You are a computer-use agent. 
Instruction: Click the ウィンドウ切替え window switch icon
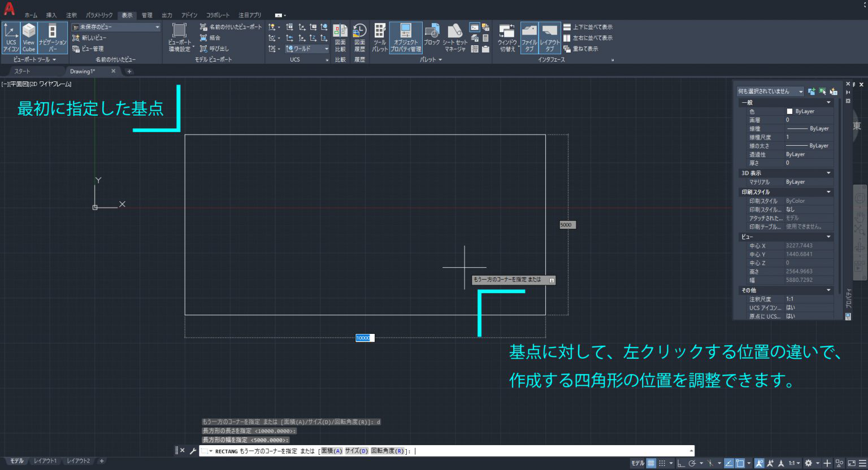(507, 38)
